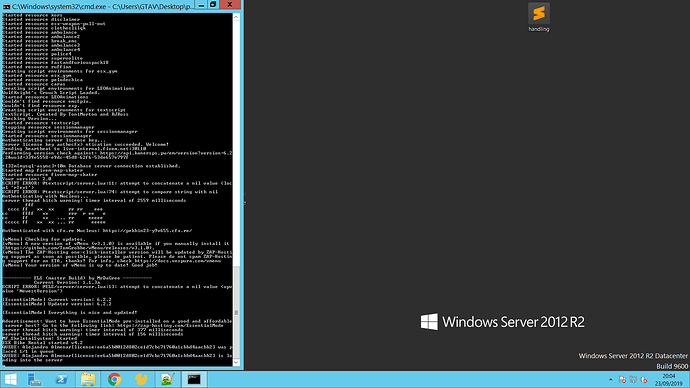Open the HeidiSQL-style yellow paw app
The height and width of the screenshot is (388, 690).
[x=141, y=379]
